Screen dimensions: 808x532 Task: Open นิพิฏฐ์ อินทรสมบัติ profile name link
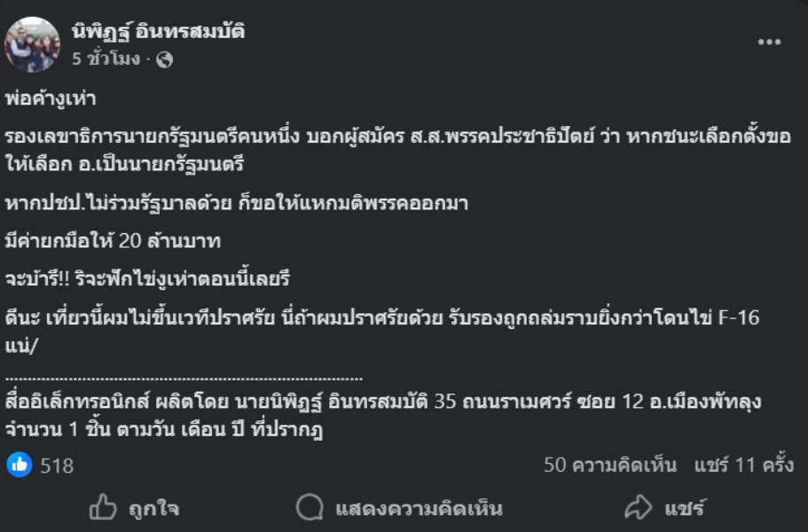point(158,32)
